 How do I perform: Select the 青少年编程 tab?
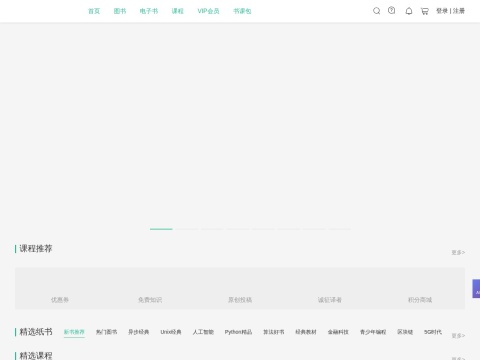click(x=373, y=332)
